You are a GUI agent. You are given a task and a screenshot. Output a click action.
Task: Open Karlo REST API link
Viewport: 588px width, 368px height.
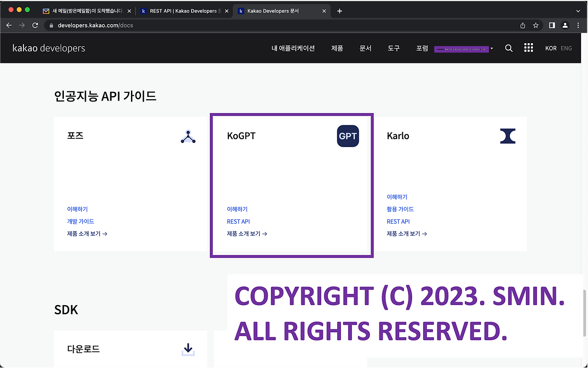(x=398, y=221)
